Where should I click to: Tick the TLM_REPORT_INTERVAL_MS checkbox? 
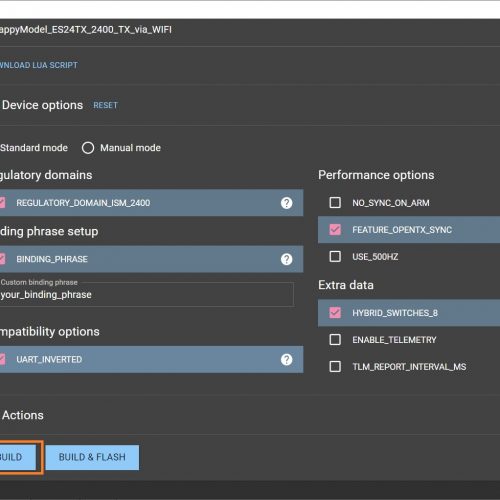click(x=335, y=366)
